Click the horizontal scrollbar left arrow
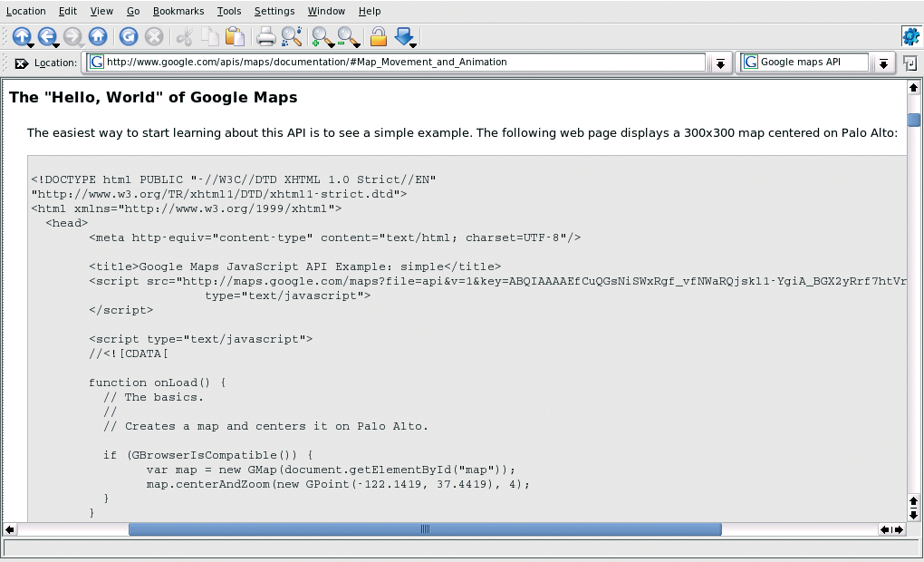 (9, 529)
